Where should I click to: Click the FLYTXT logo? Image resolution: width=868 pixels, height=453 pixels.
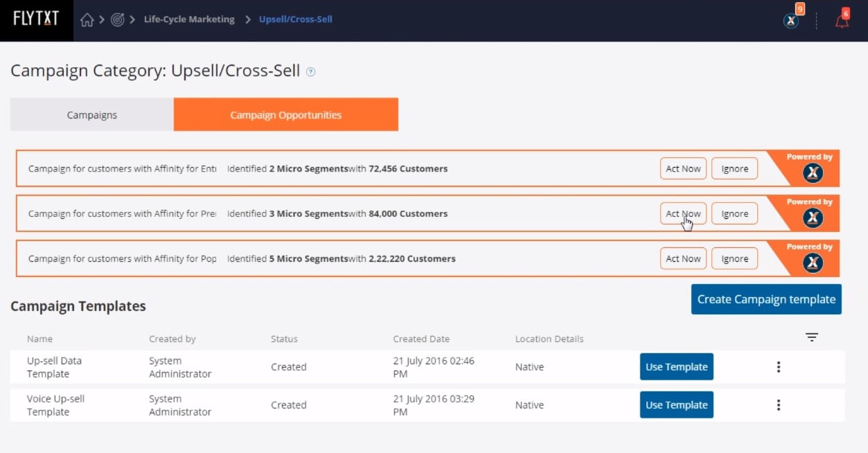click(36, 19)
